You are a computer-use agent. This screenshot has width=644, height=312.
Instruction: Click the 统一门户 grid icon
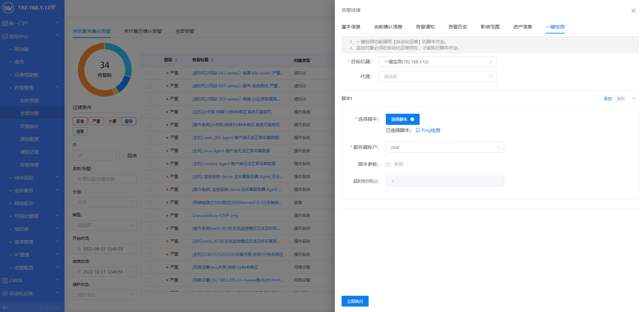point(5,23)
